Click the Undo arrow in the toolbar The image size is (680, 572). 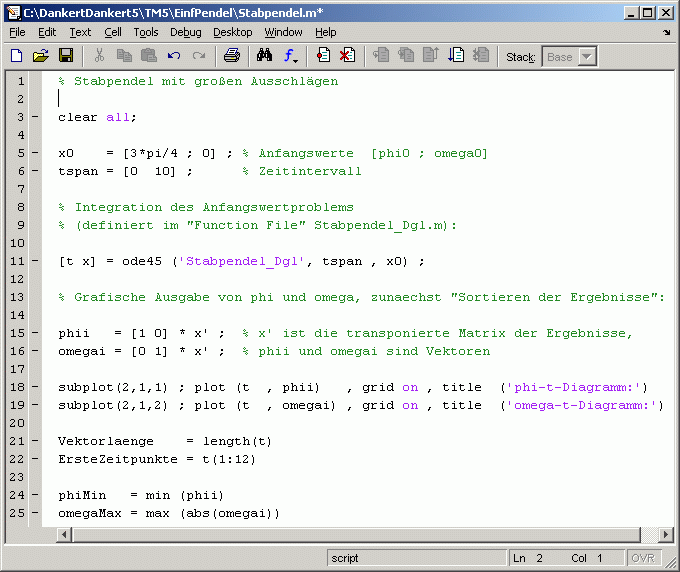pyautogui.click(x=175, y=56)
